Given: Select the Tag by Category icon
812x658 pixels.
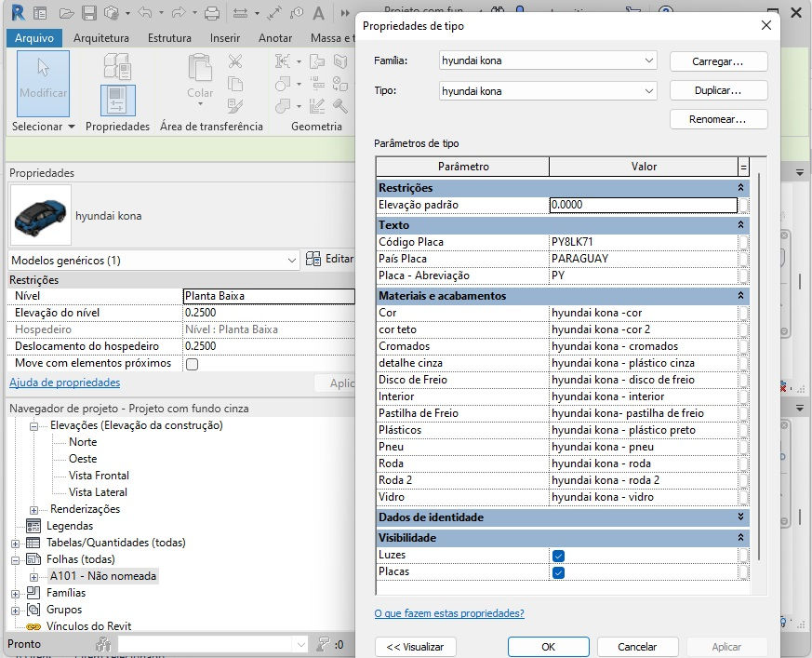Looking at the screenshot, I should coord(297,13).
